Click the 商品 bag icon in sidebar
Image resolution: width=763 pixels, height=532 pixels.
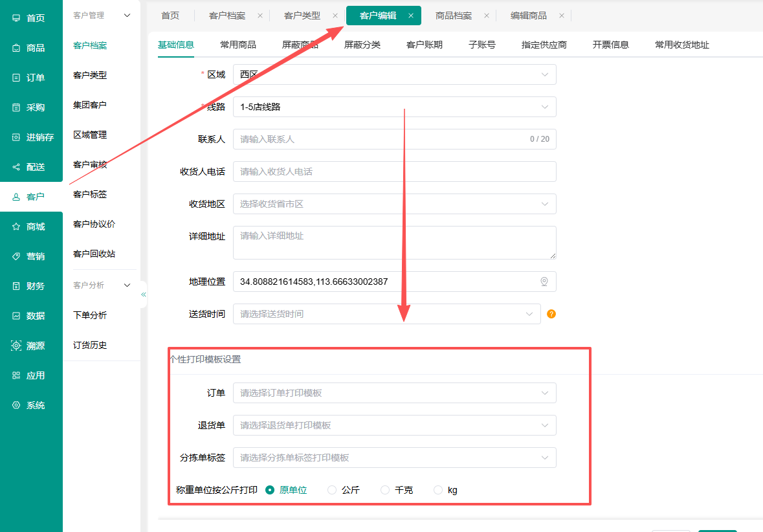tap(16, 48)
